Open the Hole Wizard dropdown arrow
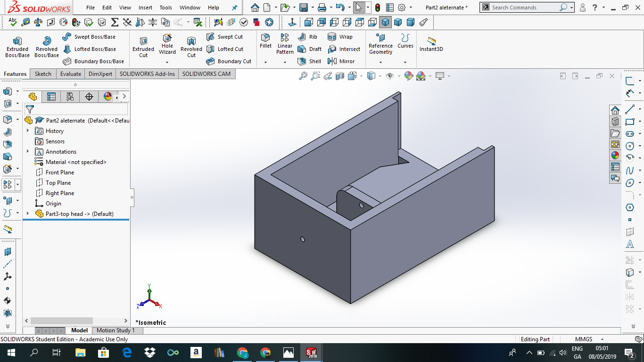 click(167, 62)
